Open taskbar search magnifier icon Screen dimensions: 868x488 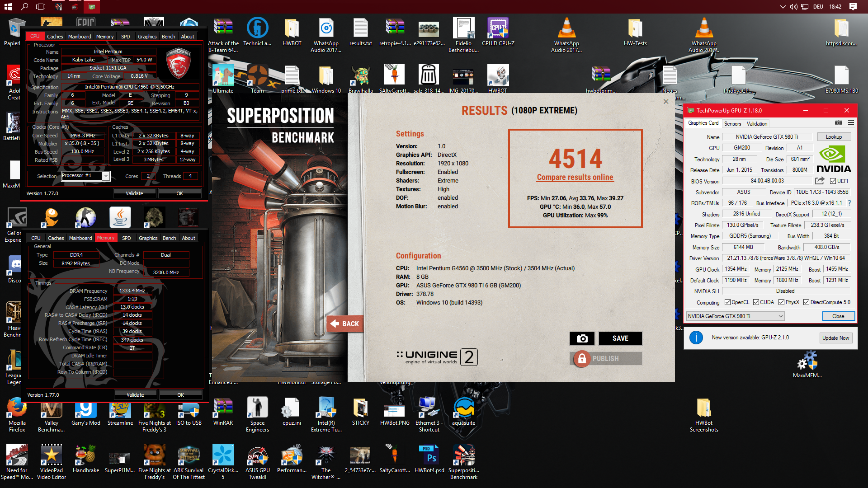click(24, 7)
